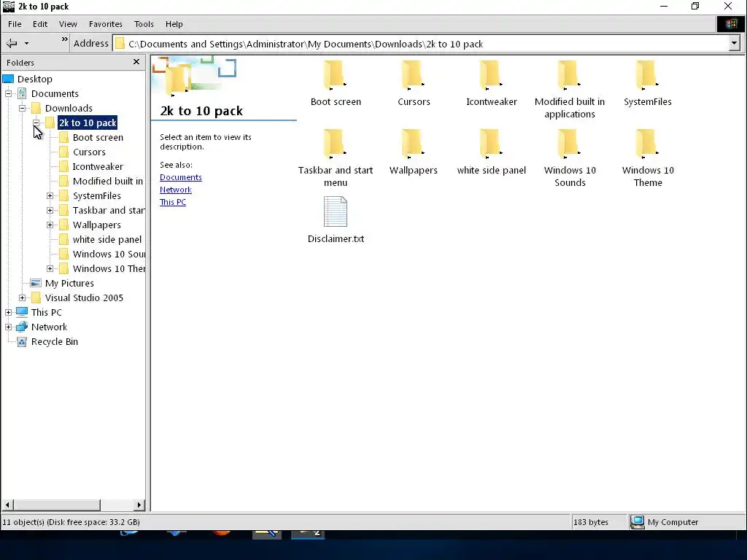Click the Back arrow toolbar button
Image resolution: width=747 pixels, height=560 pixels.
12,43
